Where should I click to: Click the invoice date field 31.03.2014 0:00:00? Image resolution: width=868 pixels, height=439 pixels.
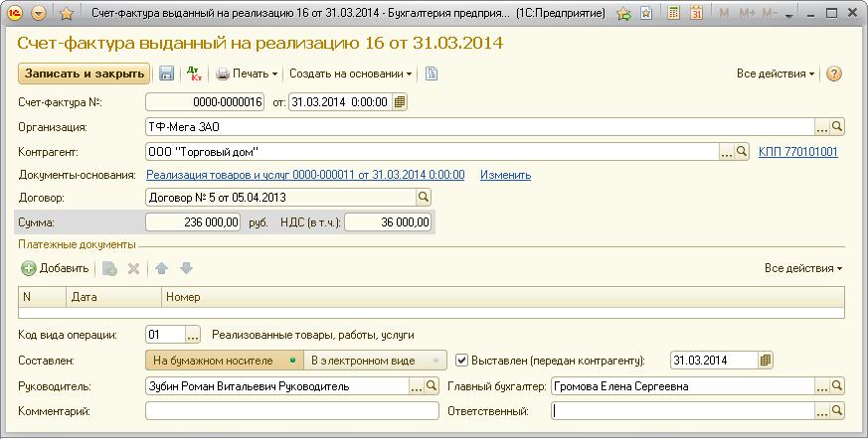pyautogui.click(x=340, y=102)
